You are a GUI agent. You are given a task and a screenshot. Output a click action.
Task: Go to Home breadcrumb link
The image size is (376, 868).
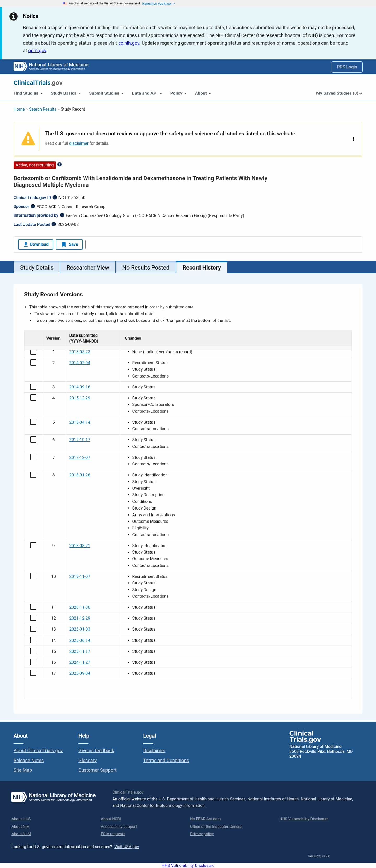click(x=19, y=109)
